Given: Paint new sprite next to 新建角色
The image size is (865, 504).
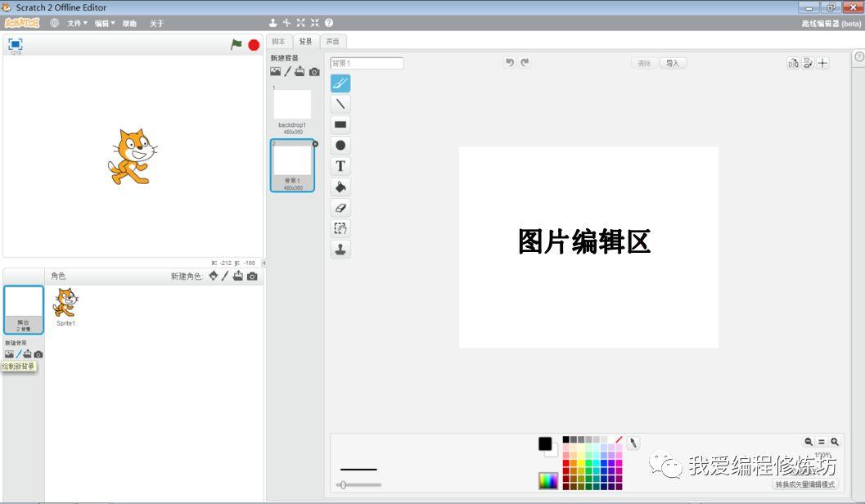Looking at the screenshot, I should pyautogui.click(x=225, y=276).
